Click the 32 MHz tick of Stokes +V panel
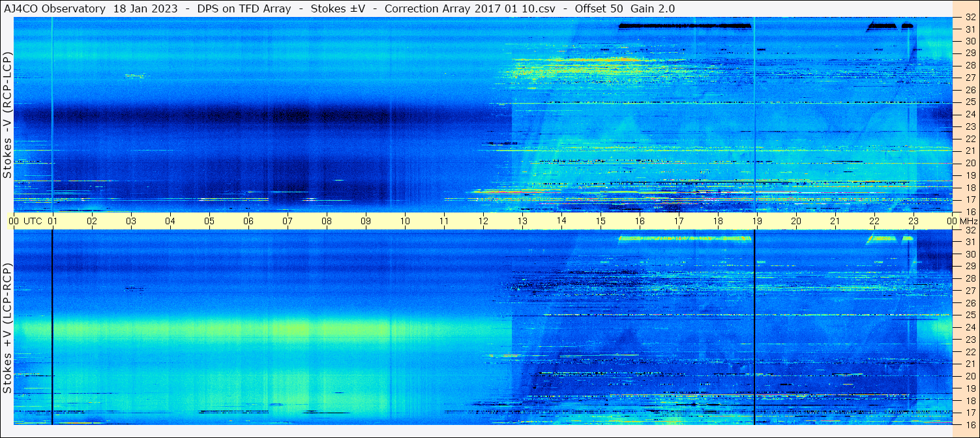The image size is (980, 438). pyautogui.click(x=970, y=230)
